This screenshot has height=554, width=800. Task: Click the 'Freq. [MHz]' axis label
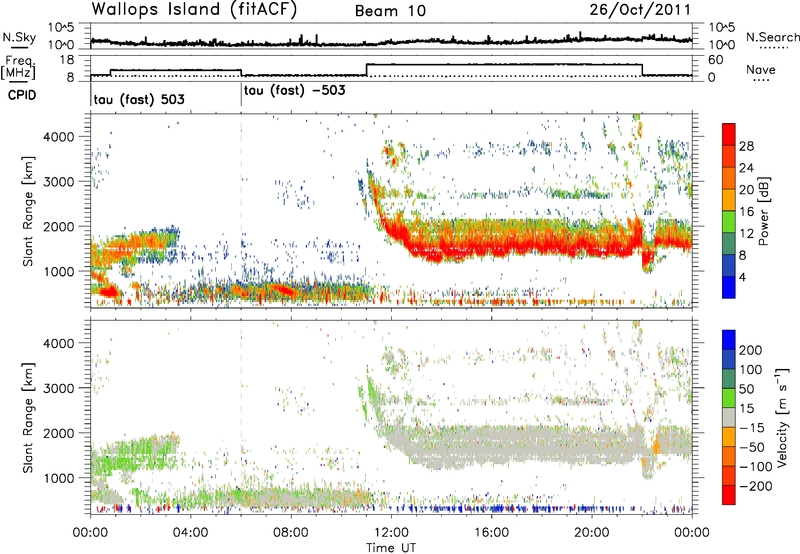(x=19, y=68)
